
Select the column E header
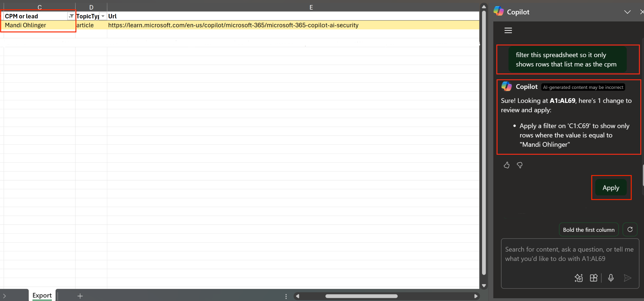pos(311,7)
